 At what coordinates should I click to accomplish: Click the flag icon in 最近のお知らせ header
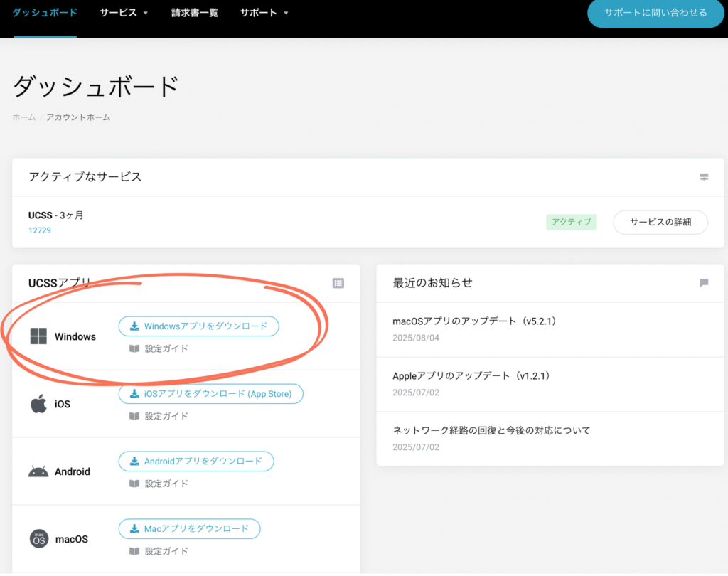704,283
